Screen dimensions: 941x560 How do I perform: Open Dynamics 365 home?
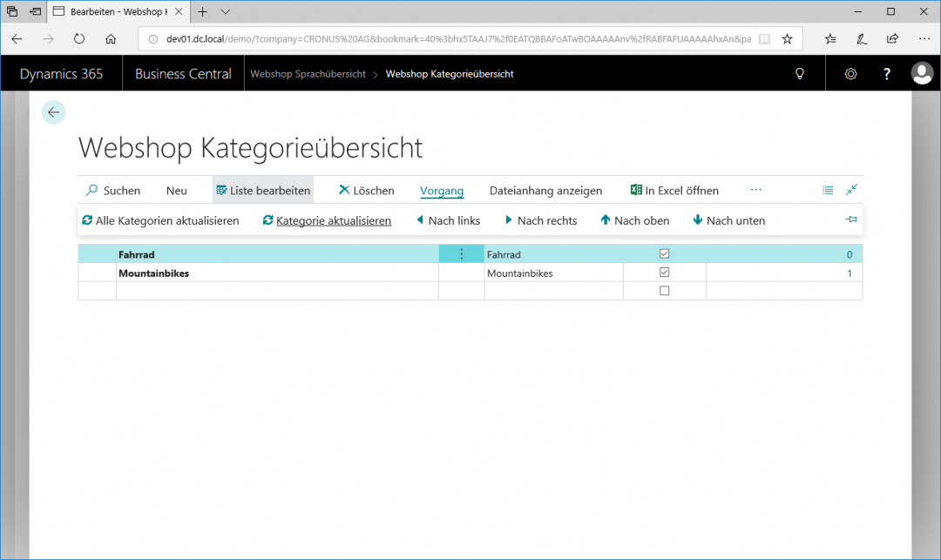[x=61, y=74]
